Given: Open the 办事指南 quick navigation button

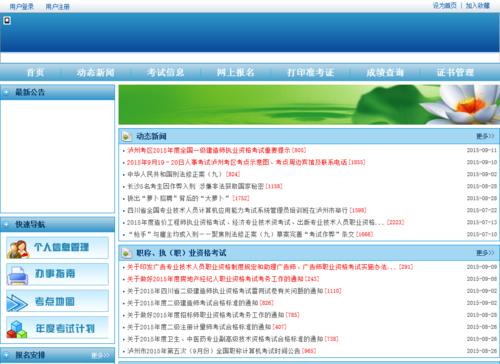Looking at the screenshot, I should (x=57, y=274).
